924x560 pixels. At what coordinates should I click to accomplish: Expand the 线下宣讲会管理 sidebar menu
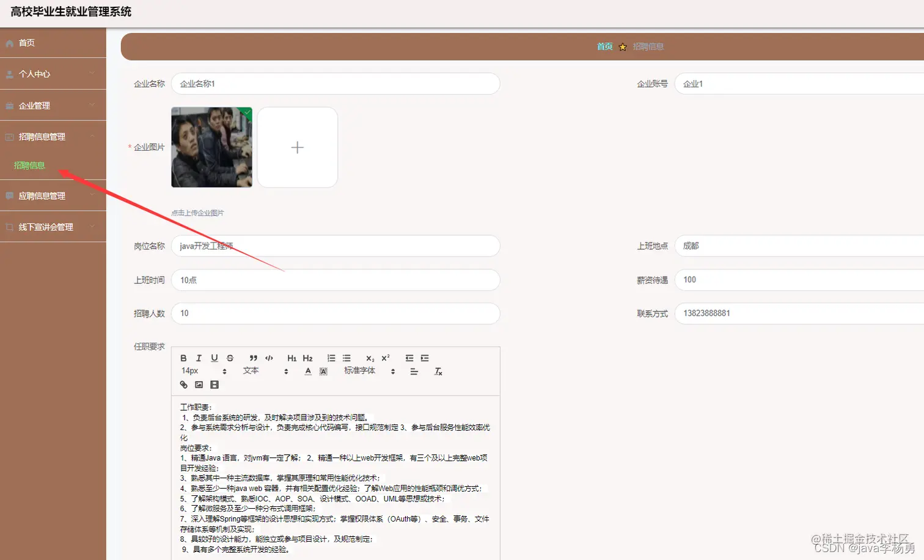tap(53, 227)
